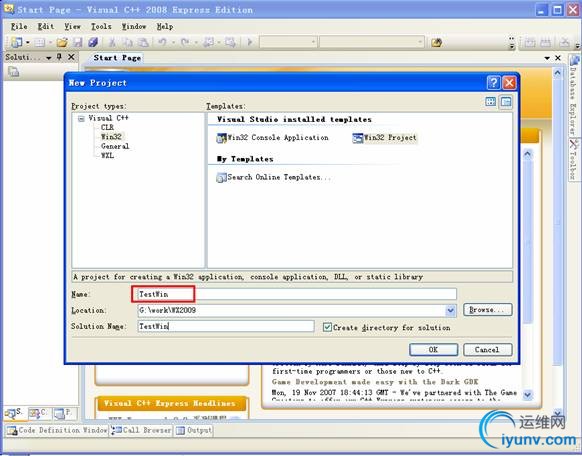Select the Start Page document tab
Screen dimensions: 582x456
[117, 58]
